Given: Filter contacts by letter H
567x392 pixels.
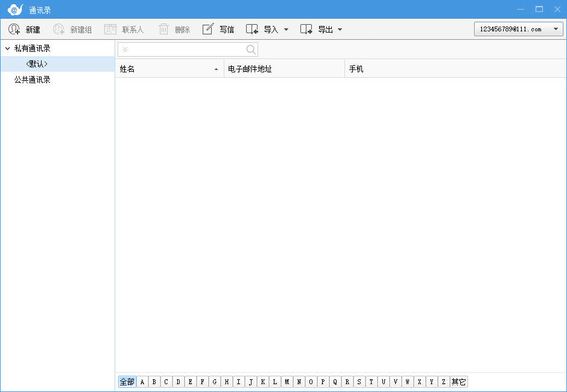Looking at the screenshot, I should point(227,382).
